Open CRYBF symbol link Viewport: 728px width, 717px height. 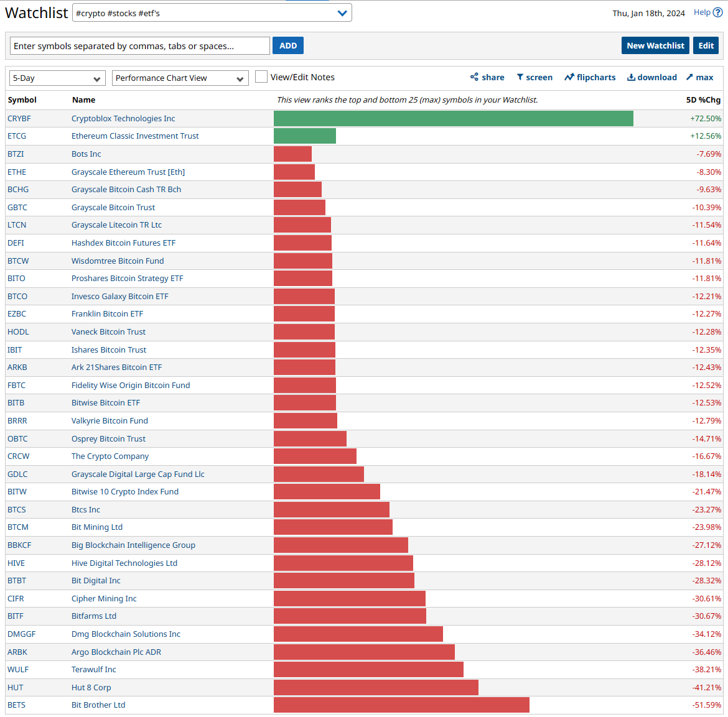coord(19,118)
